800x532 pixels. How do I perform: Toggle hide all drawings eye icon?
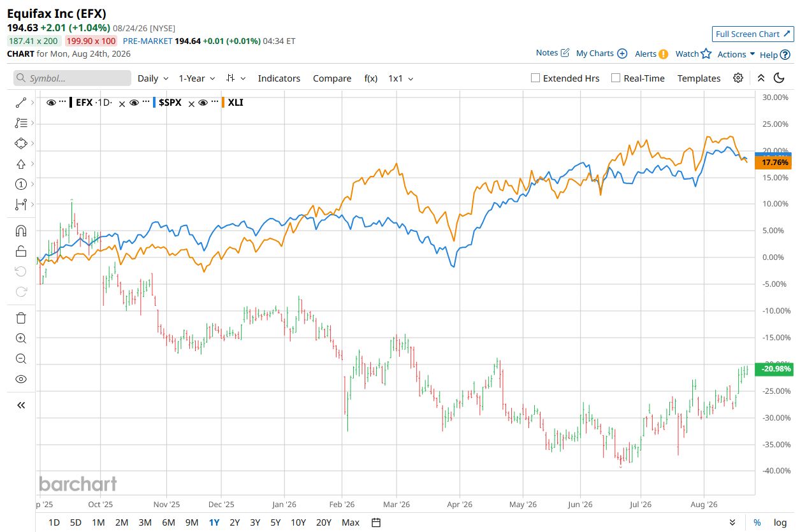click(x=20, y=379)
